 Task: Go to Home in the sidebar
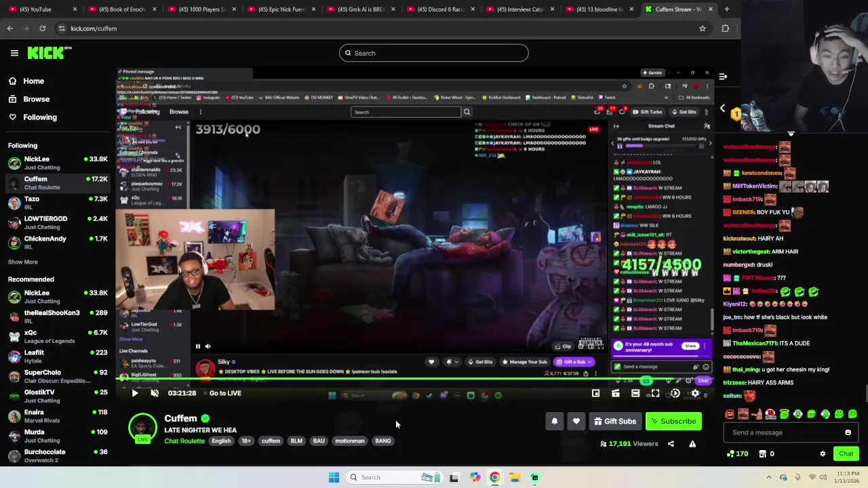pyautogui.click(x=33, y=81)
